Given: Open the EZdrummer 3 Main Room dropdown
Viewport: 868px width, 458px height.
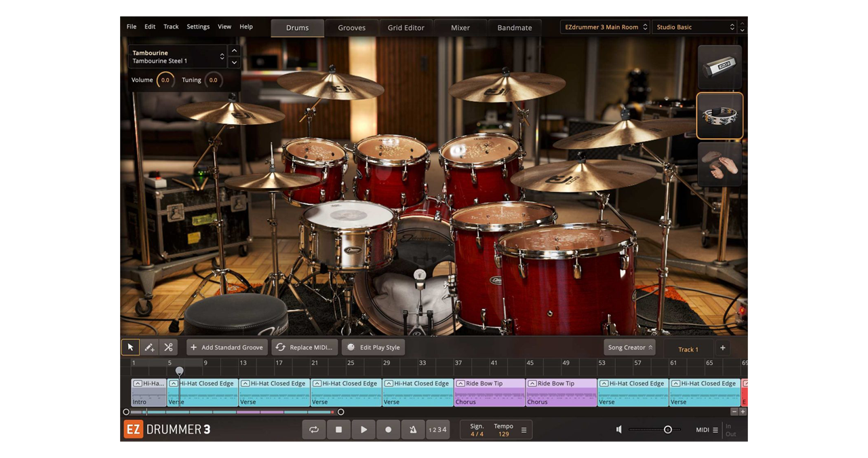Looking at the screenshot, I should point(605,27).
